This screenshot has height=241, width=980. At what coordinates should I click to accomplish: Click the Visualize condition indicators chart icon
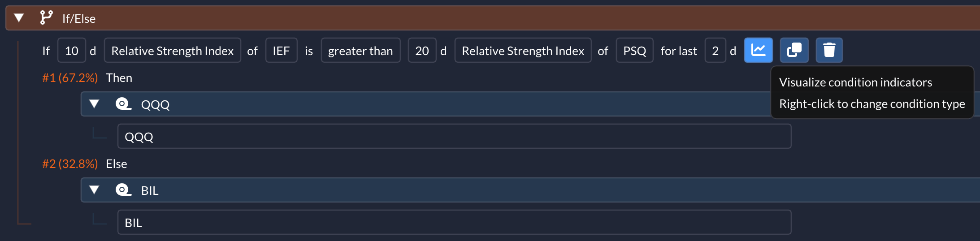758,50
